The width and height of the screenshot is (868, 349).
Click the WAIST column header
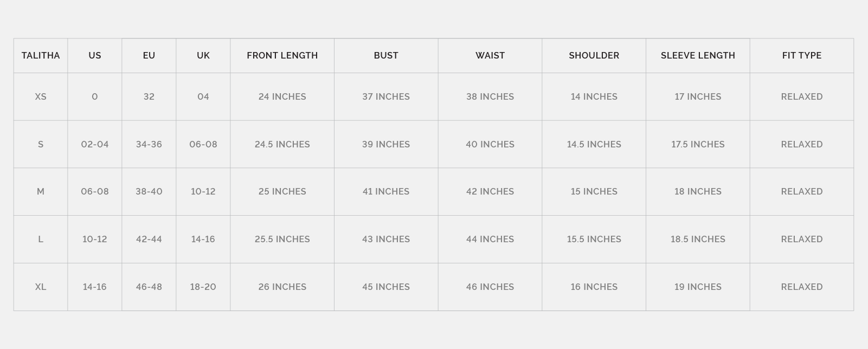[x=490, y=55]
